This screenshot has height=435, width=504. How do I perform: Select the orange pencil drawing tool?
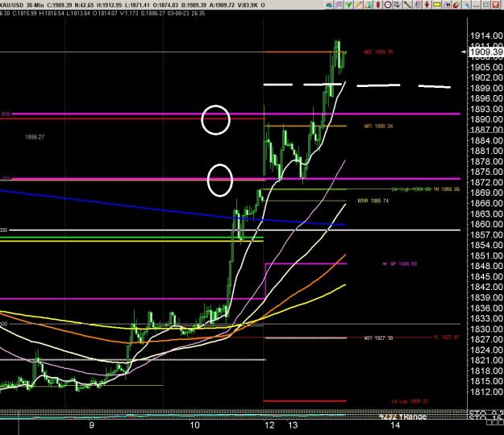[x=359, y=5]
